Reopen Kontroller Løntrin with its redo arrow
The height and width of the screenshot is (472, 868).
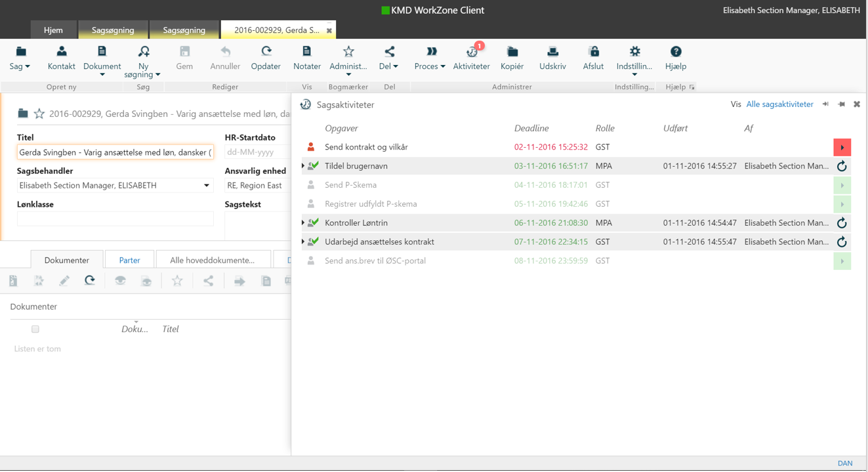[842, 223]
